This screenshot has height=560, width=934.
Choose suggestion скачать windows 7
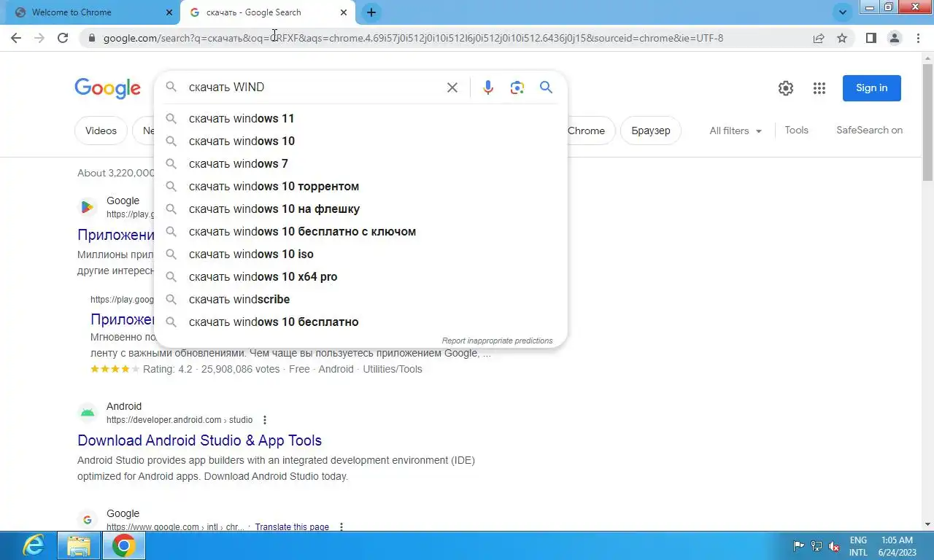point(360,163)
